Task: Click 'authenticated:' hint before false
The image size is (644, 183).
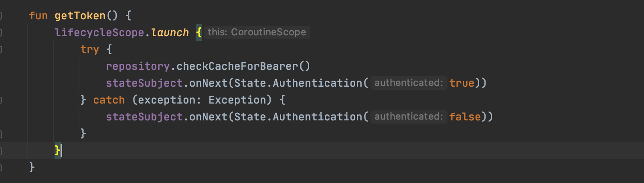Action: [408, 117]
